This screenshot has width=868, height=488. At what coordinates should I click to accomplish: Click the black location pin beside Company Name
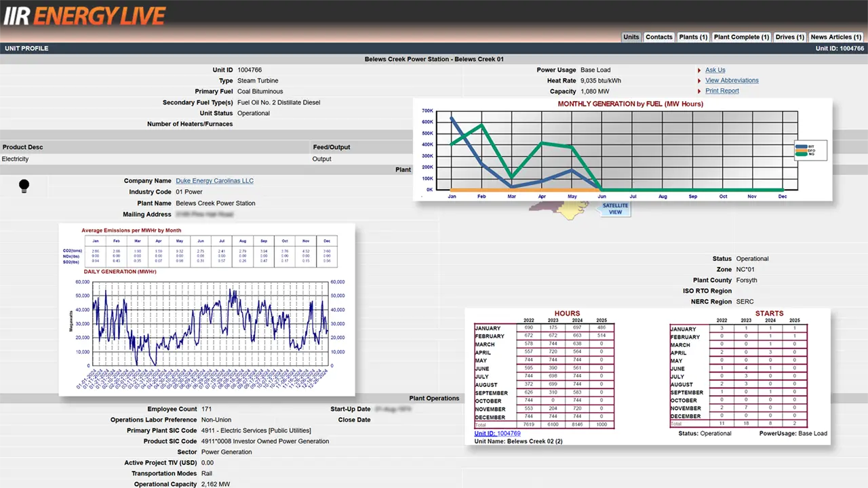pos(24,185)
